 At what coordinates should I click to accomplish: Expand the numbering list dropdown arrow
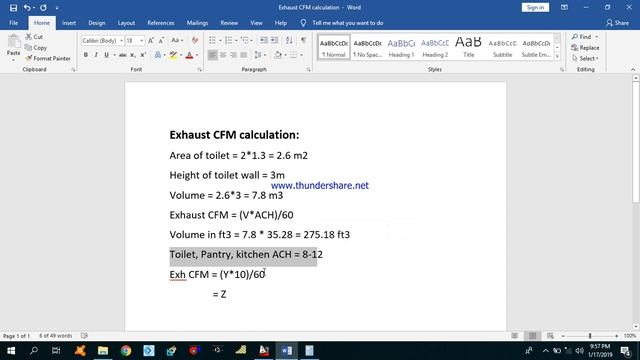[x=236, y=40]
